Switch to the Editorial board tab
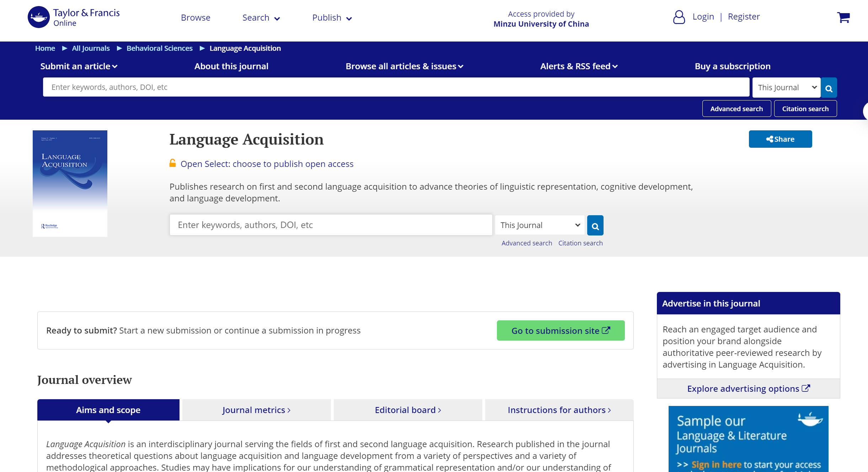The image size is (868, 472). (x=408, y=410)
